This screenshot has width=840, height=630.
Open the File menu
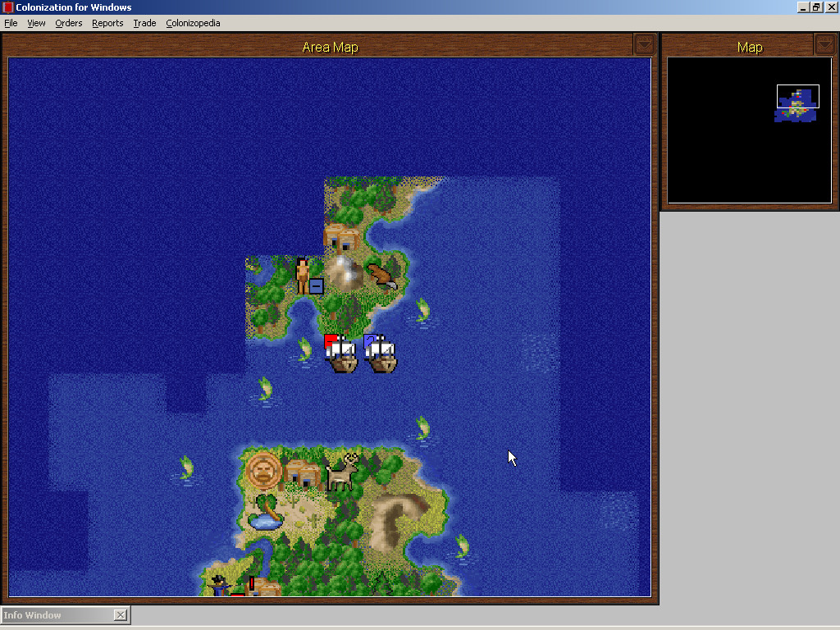click(x=11, y=23)
